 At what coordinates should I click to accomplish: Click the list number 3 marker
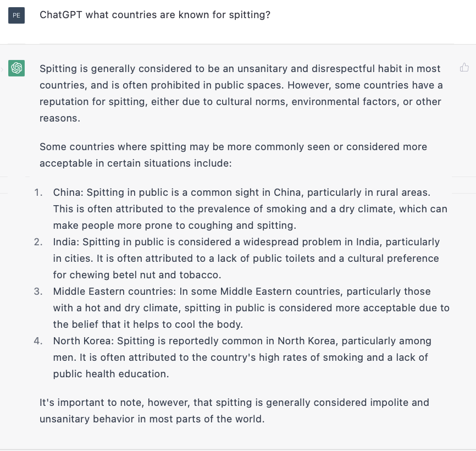point(38,291)
